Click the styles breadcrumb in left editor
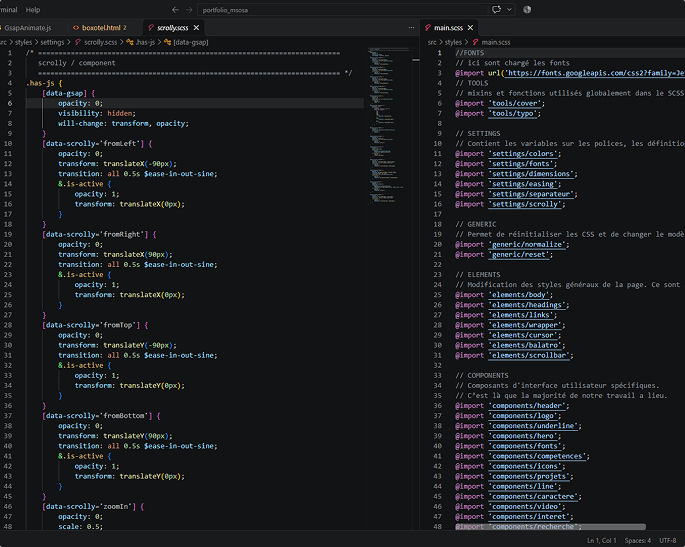685x547 pixels. coord(23,42)
